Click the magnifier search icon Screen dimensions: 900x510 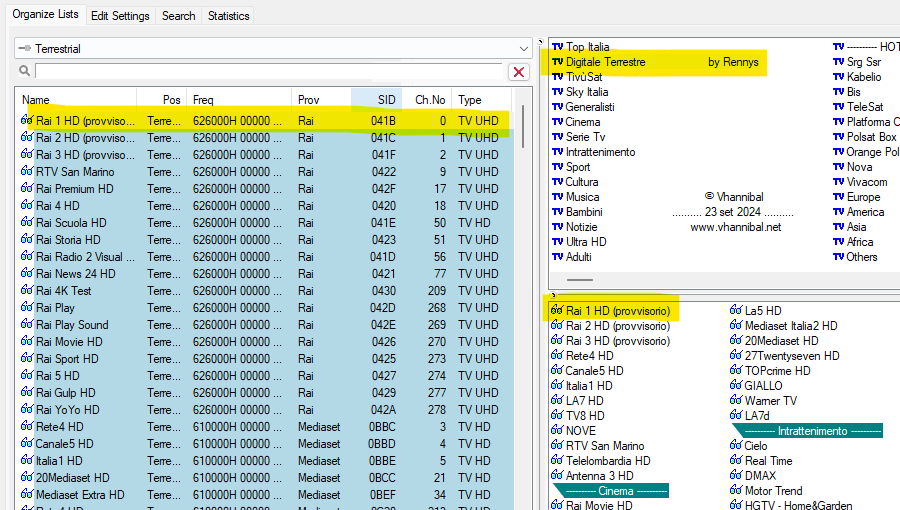tap(24, 71)
